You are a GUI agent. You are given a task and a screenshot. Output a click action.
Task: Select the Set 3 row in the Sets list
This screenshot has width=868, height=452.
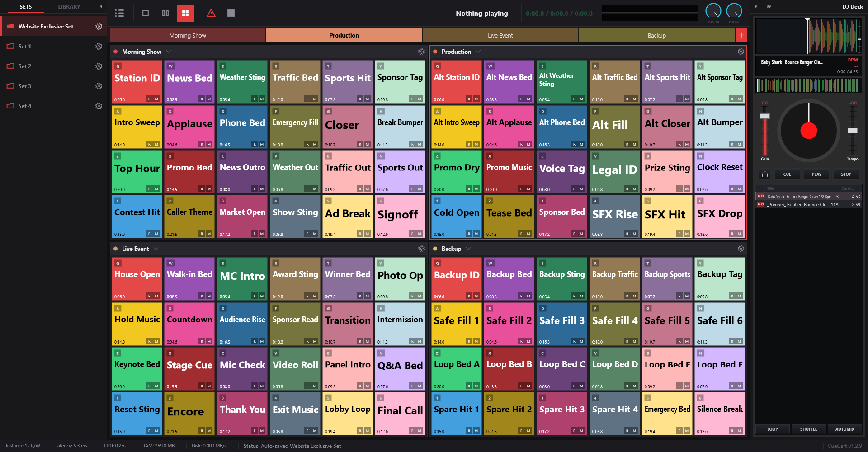[x=54, y=86]
